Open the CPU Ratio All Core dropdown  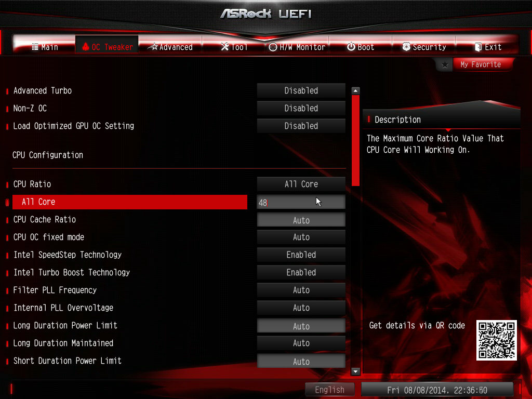[301, 184]
